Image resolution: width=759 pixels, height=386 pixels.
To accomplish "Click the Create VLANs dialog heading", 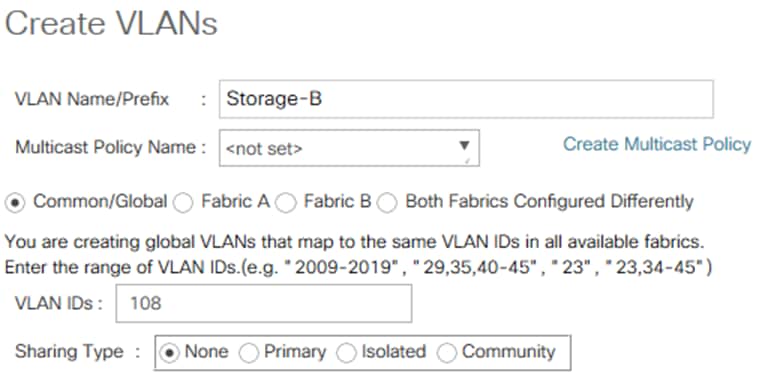I will (111, 23).
